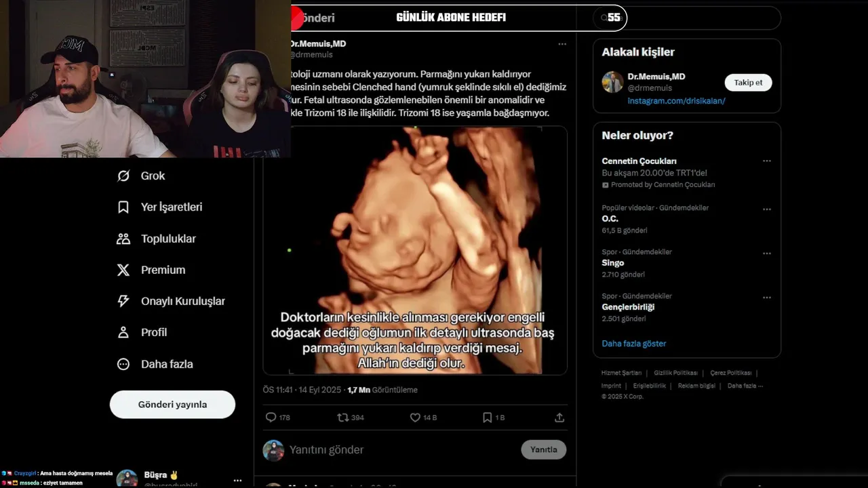Click @drmemuis handle in Alakalı kişiler
The image size is (868, 488).
tap(650, 88)
